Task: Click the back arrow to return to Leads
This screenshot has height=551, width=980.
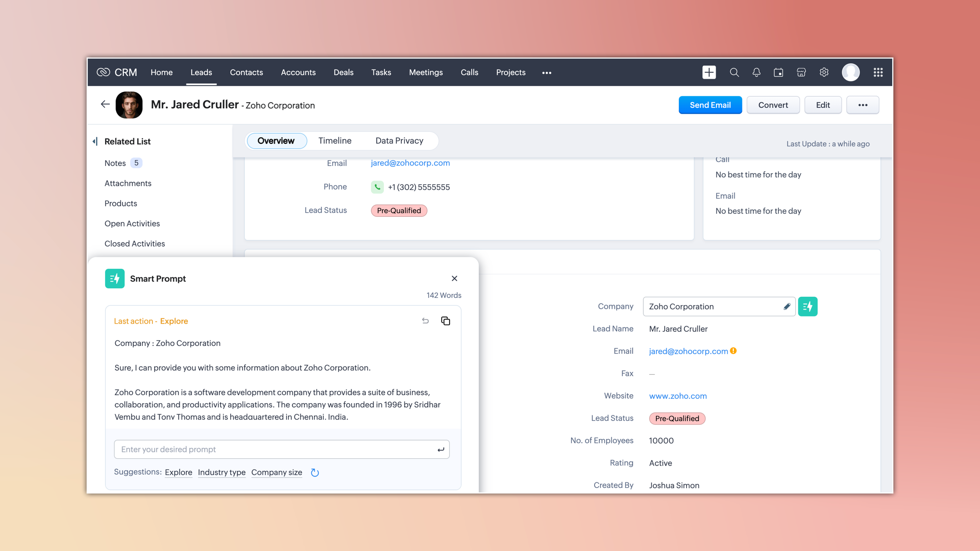Action: (105, 104)
